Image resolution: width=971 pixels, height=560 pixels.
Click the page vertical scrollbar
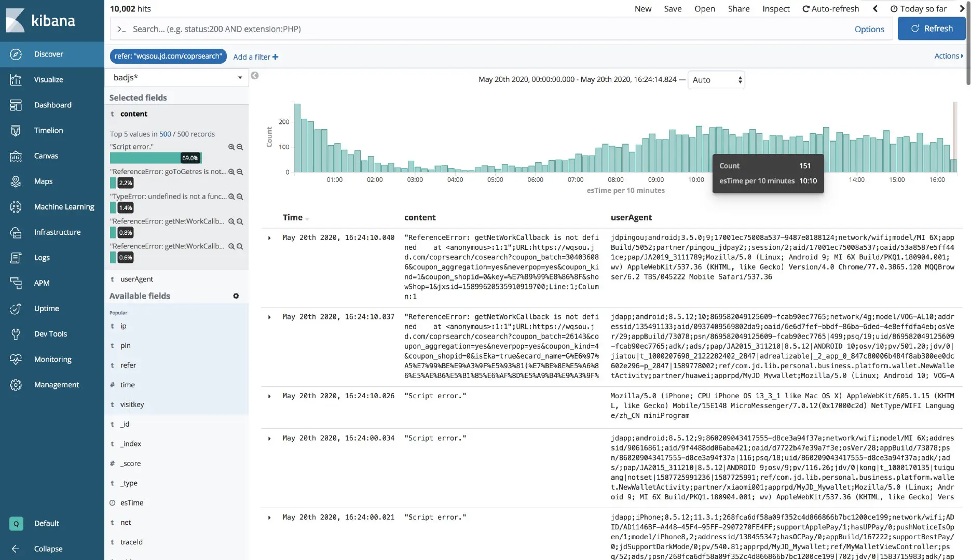pos(968,44)
